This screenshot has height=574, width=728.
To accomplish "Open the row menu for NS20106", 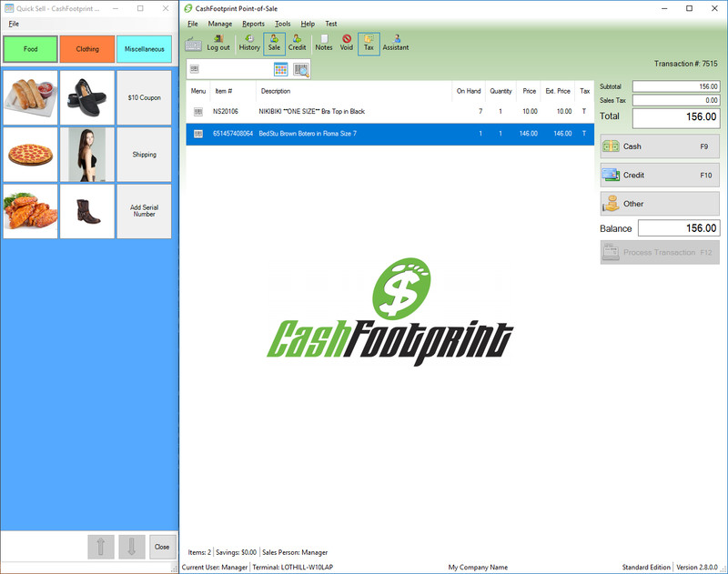I will coord(198,111).
